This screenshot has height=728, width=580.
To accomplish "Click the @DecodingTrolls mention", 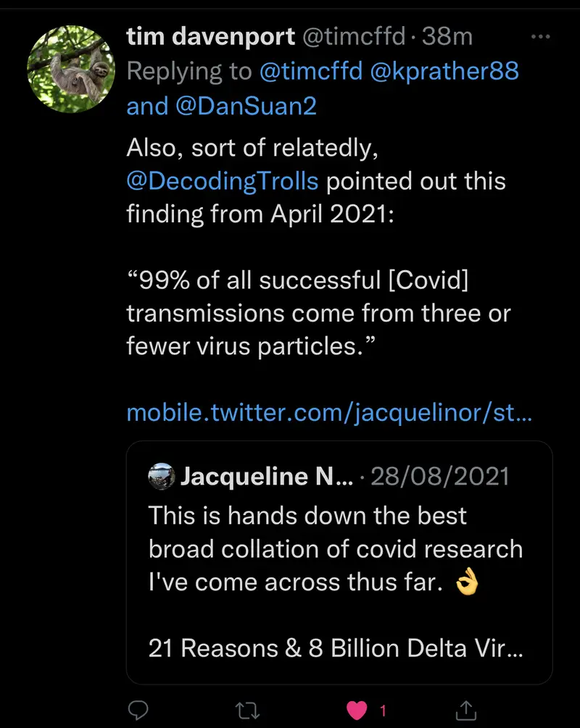I will [x=222, y=180].
